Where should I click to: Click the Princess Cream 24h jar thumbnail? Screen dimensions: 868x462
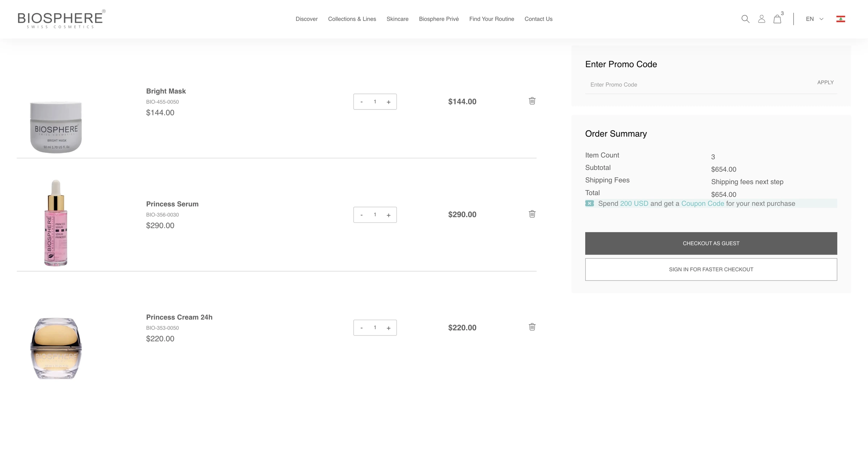pos(56,348)
